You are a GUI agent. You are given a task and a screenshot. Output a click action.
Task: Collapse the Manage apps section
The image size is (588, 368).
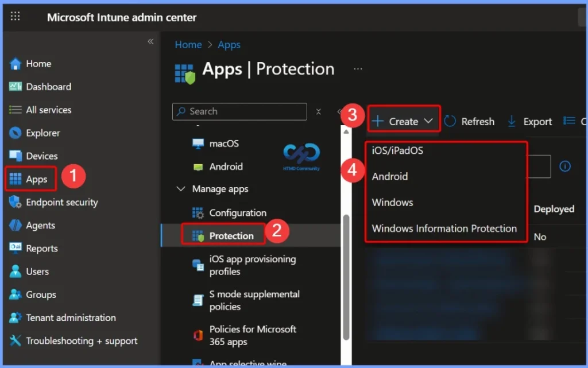pyautogui.click(x=181, y=188)
